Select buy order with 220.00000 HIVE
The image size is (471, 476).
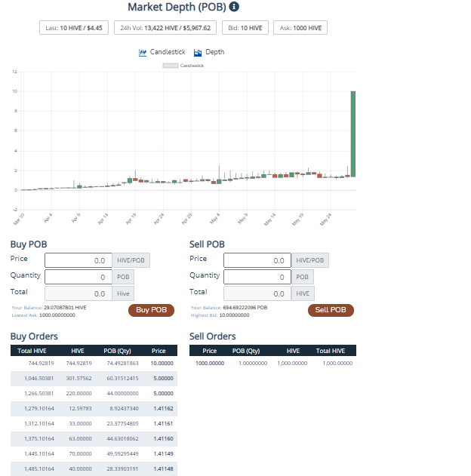coord(94,394)
